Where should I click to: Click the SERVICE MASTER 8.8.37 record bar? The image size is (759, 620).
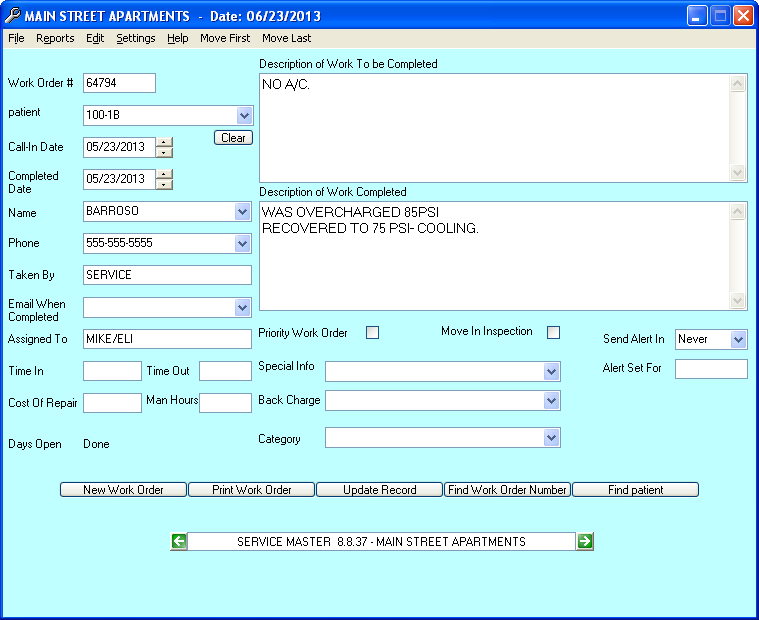click(381, 541)
